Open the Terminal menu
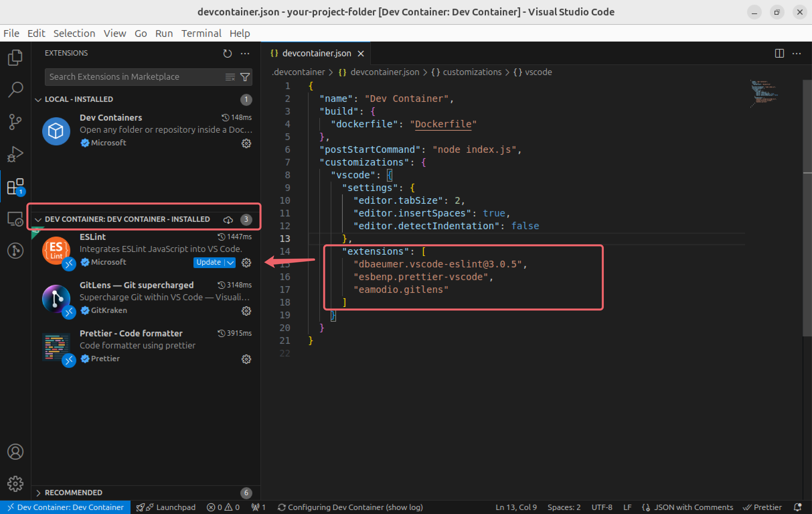Screen dimensions: 812x514 coord(201,33)
